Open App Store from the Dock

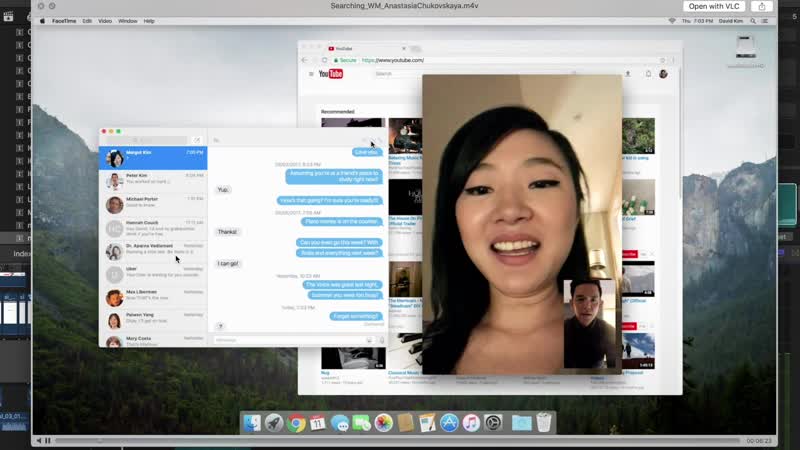coord(449,423)
